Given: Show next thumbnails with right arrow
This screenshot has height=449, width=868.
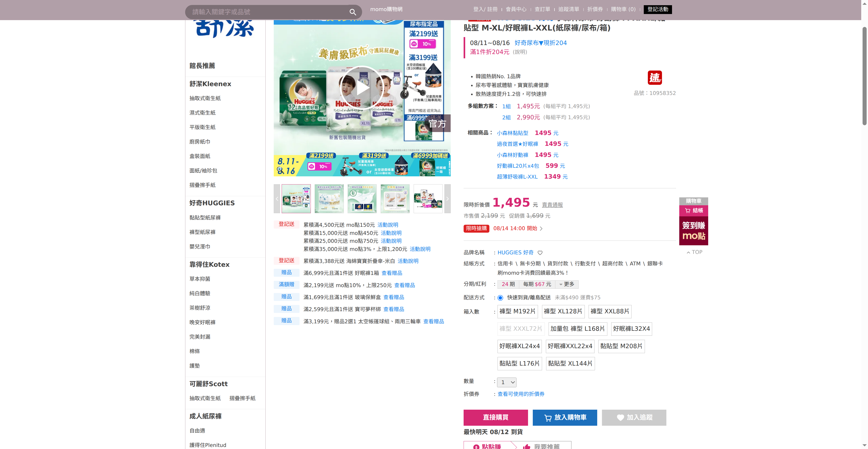Looking at the screenshot, I should [448, 199].
